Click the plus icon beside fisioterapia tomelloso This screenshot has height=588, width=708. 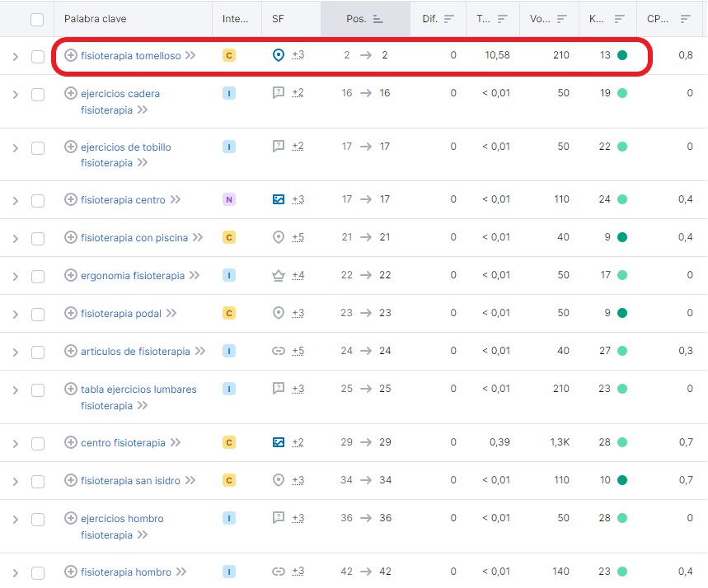tap(71, 56)
